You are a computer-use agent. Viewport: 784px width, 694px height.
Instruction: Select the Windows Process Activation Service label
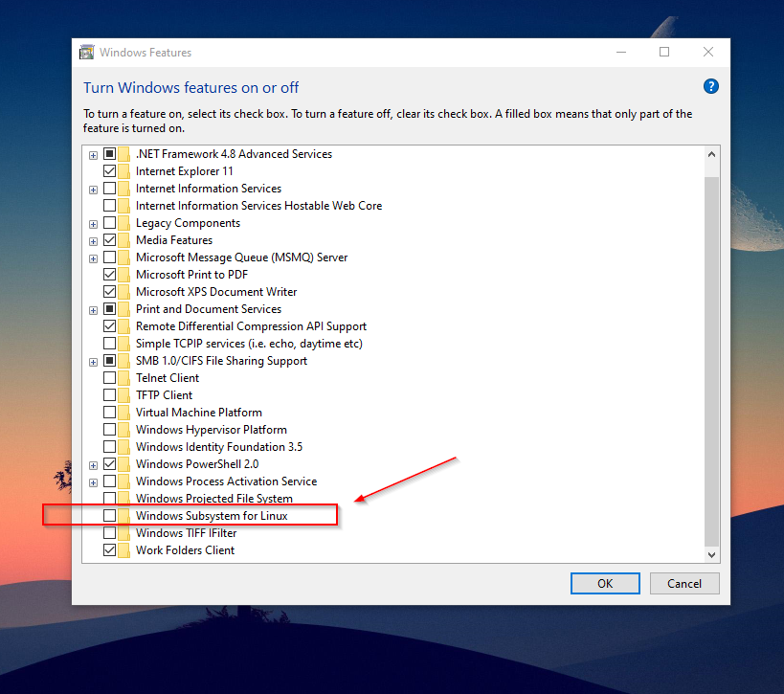pyautogui.click(x=227, y=481)
